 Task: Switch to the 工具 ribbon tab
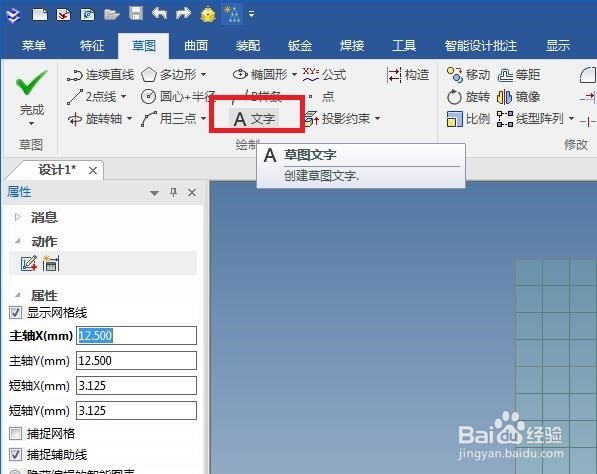coord(404,46)
